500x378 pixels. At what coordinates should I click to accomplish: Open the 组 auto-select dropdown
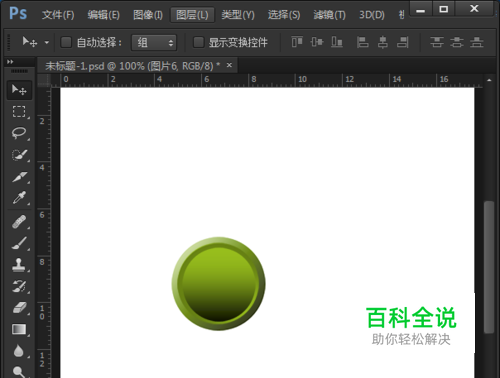click(154, 43)
